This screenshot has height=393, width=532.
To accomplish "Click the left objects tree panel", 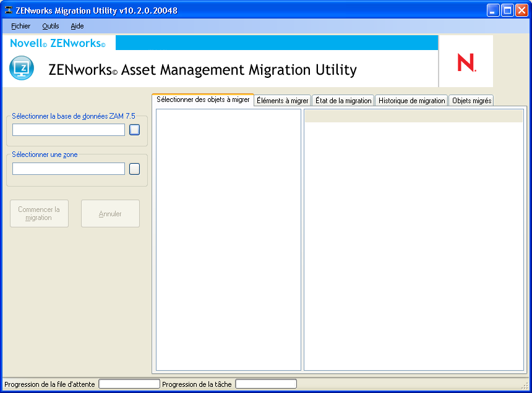I will pyautogui.click(x=228, y=240).
